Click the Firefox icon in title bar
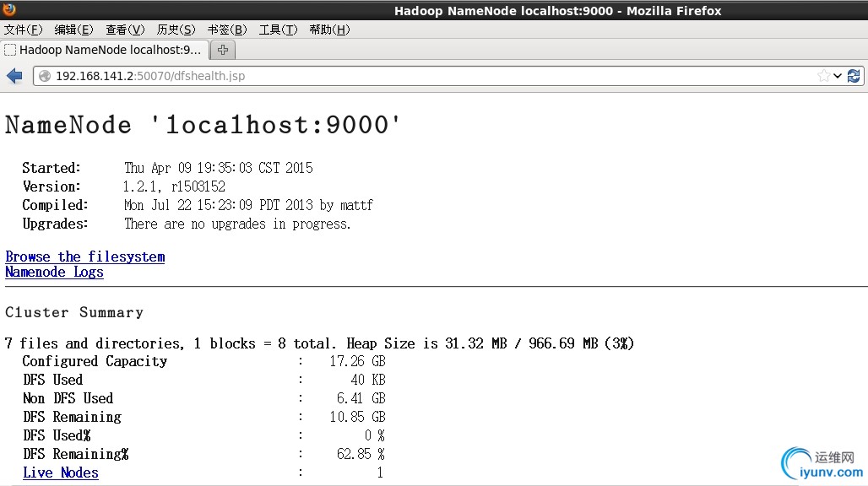868x486 pixels. click(8, 9)
